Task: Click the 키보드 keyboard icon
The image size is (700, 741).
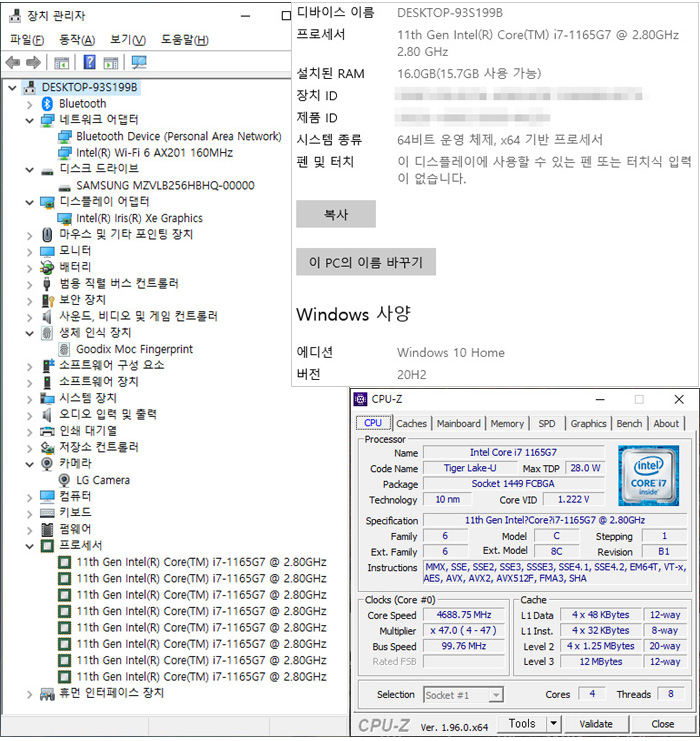Action: 47,513
